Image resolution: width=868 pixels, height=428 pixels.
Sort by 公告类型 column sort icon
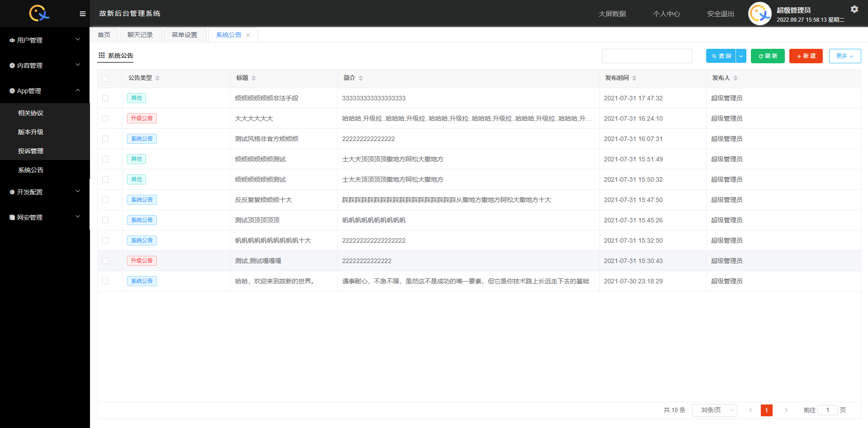[157, 78]
